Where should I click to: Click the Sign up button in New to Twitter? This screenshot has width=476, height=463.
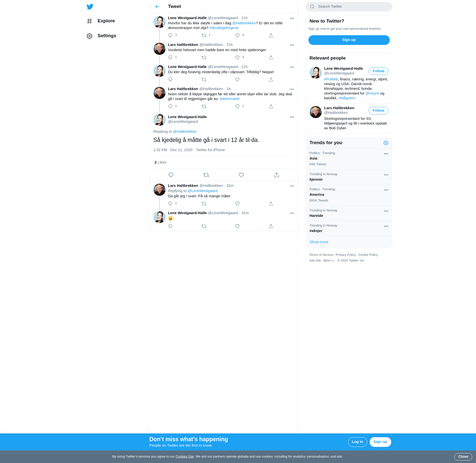349,40
